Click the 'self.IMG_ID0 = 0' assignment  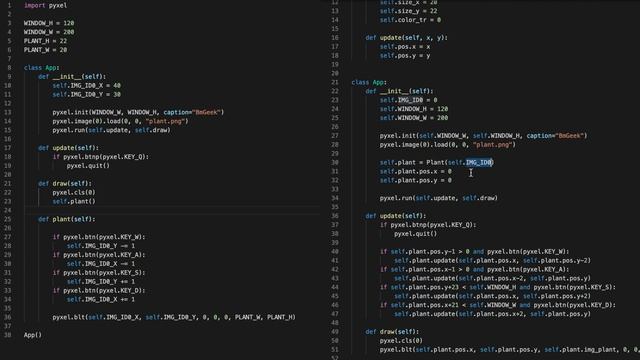click(409, 100)
